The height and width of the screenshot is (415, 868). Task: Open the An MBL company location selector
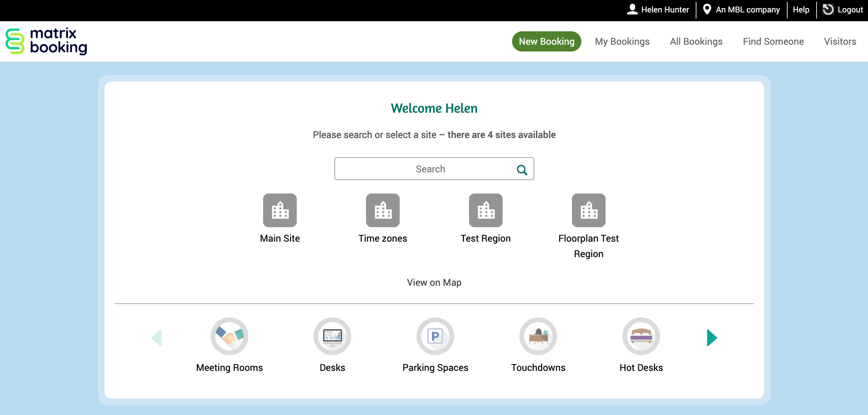[741, 9]
